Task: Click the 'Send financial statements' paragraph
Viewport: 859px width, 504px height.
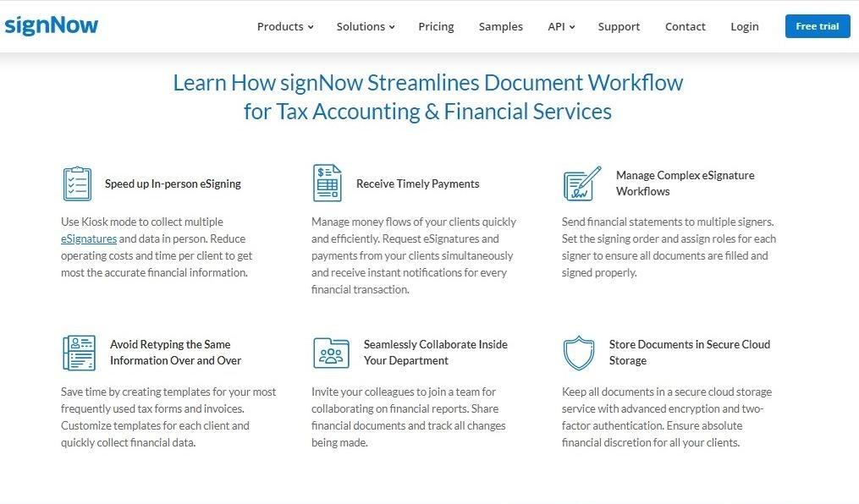Action: pyautogui.click(x=669, y=247)
